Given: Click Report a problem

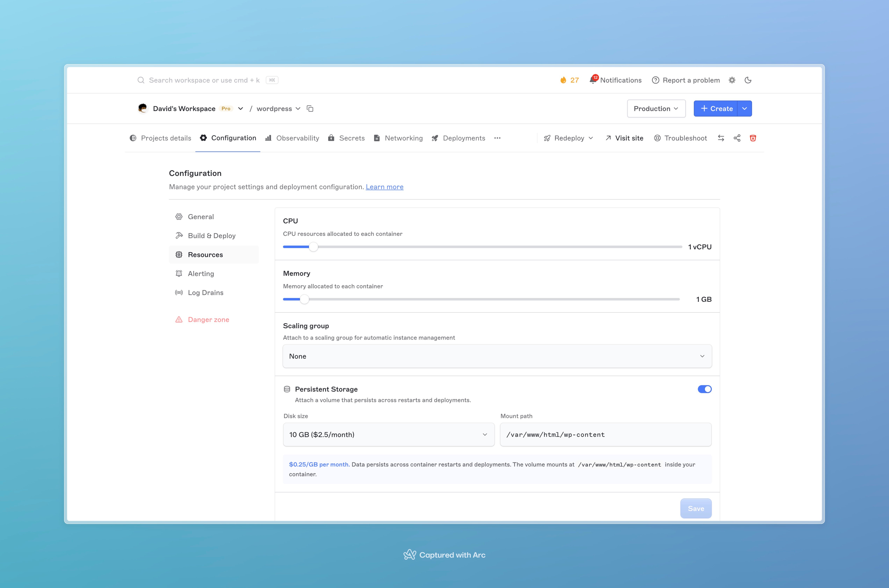Looking at the screenshot, I should tap(686, 80).
